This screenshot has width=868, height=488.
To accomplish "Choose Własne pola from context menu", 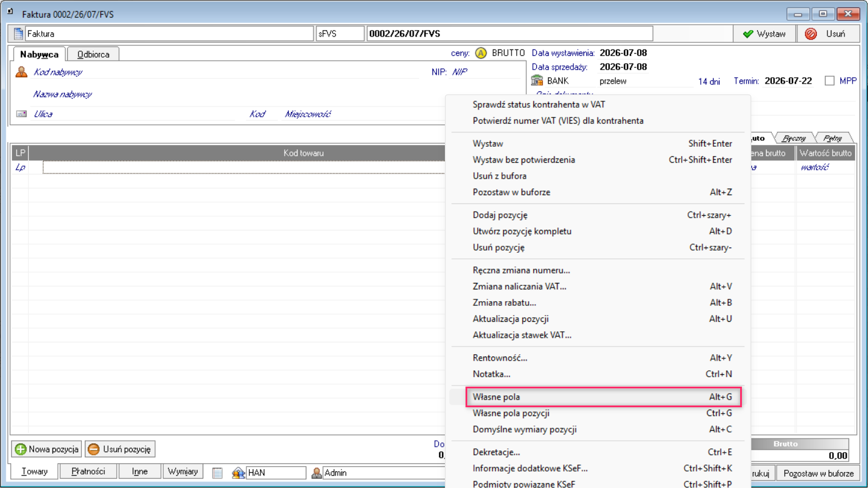I will point(602,397).
